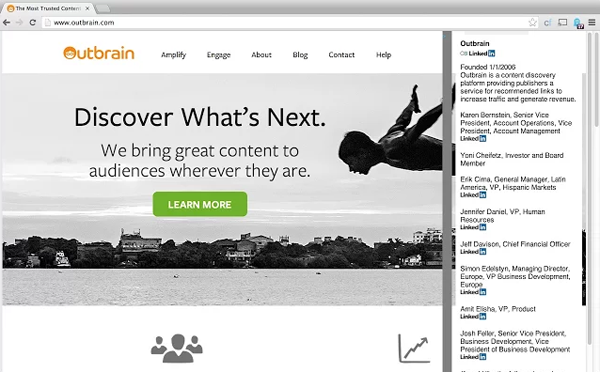
Task: Bookmark page using star icon
Action: click(532, 23)
